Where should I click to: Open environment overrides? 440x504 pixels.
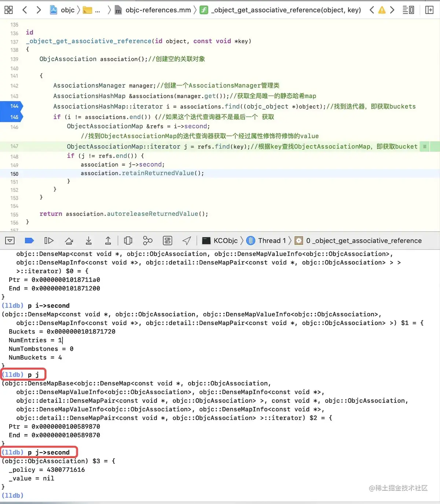[x=168, y=240]
